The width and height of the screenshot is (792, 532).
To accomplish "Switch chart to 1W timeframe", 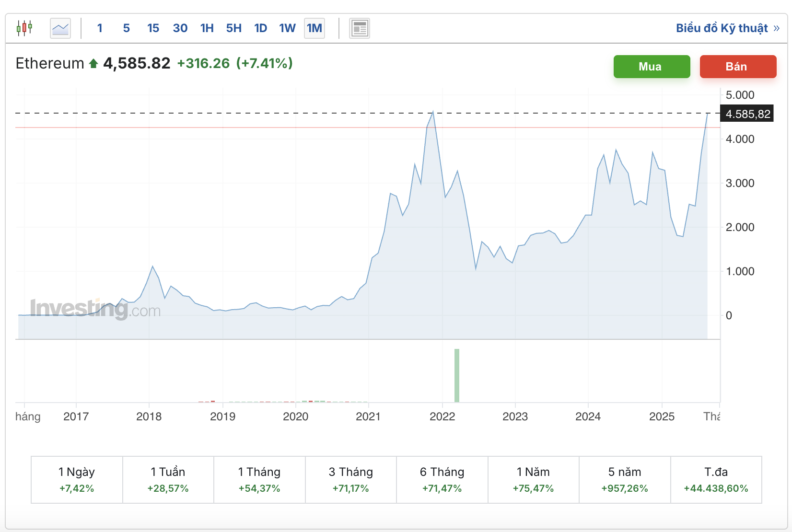I will [x=287, y=28].
